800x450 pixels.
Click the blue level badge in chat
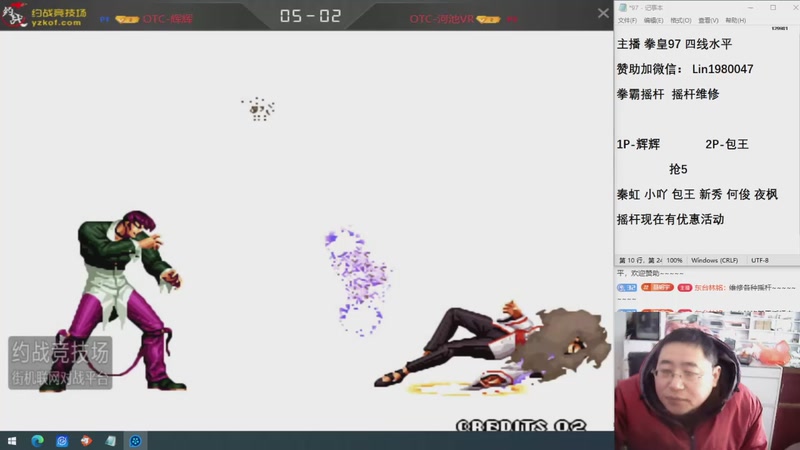point(627,288)
